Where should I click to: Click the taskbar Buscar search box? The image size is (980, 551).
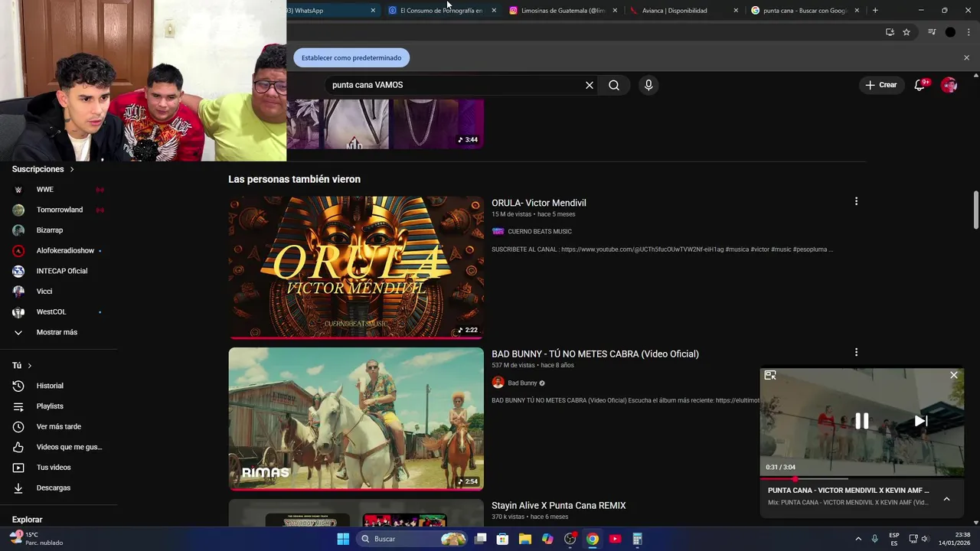pyautogui.click(x=412, y=539)
